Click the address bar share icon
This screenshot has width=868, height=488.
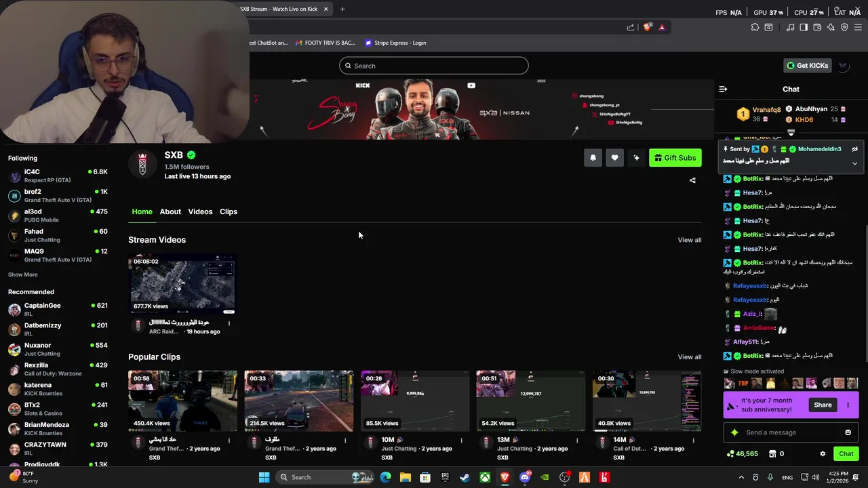631,27
